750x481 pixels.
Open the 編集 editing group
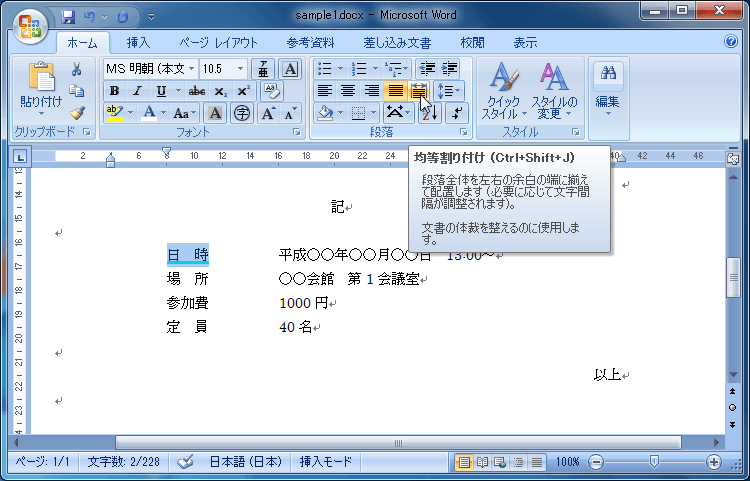pos(608,91)
